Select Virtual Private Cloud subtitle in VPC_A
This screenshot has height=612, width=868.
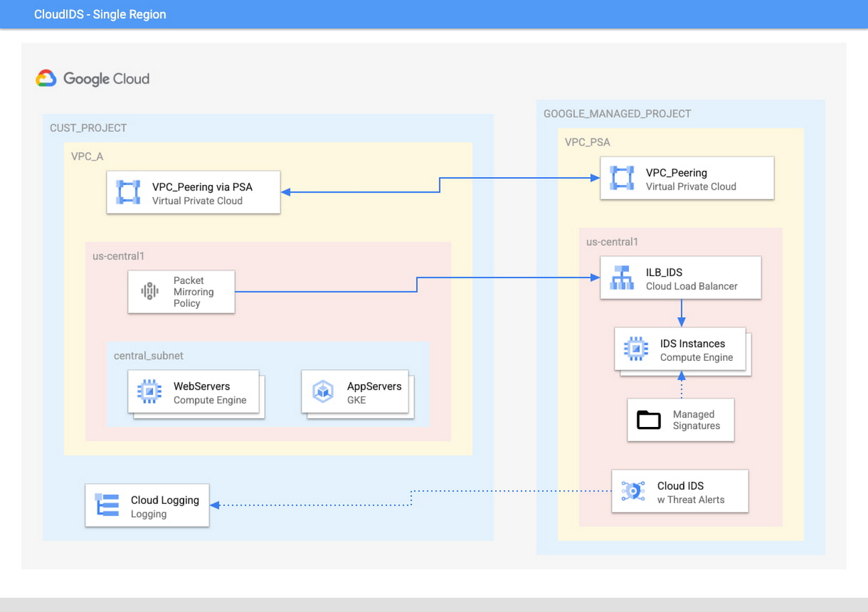coord(197,200)
